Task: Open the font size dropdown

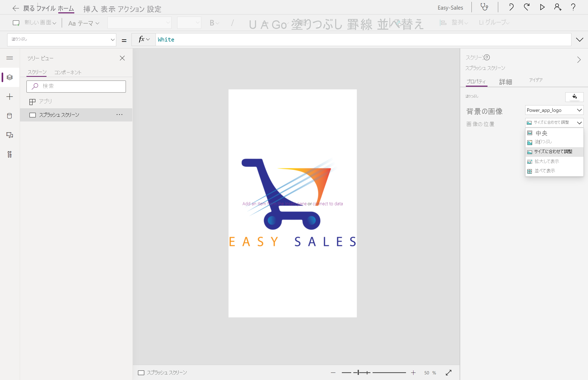Action: (189, 23)
